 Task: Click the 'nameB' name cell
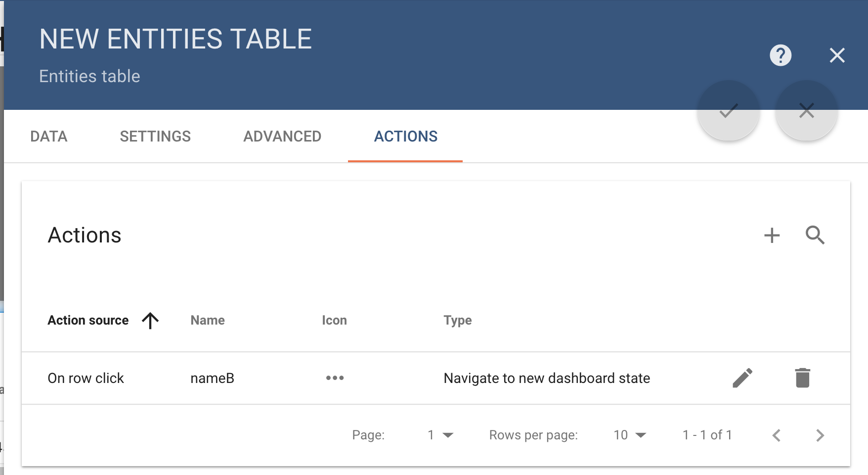(x=213, y=379)
